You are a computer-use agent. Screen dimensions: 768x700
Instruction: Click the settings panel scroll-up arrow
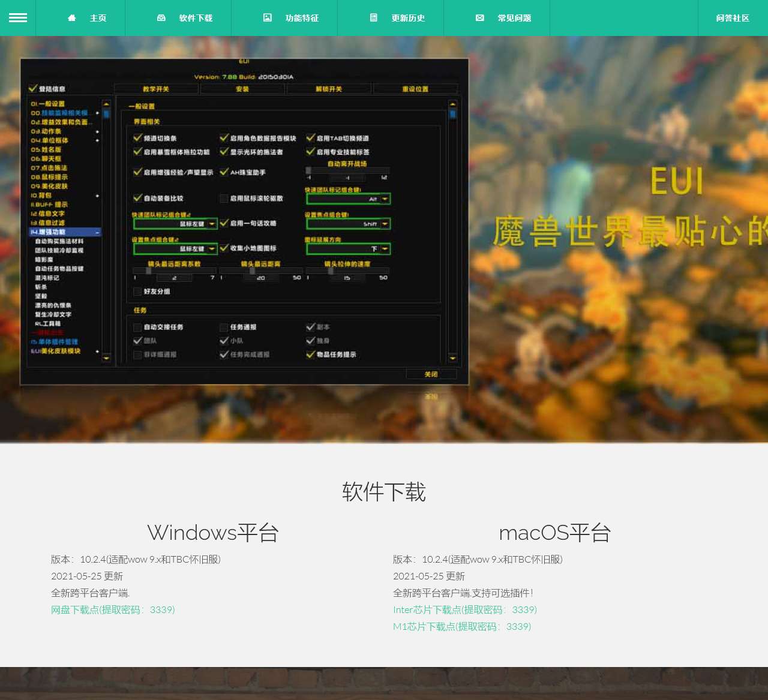coord(452,104)
